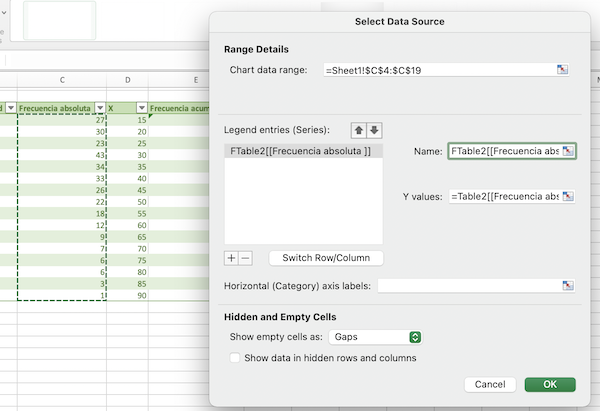Click range selector icon beside Y values
Screen dimensions: 600x411
pyautogui.click(x=568, y=197)
